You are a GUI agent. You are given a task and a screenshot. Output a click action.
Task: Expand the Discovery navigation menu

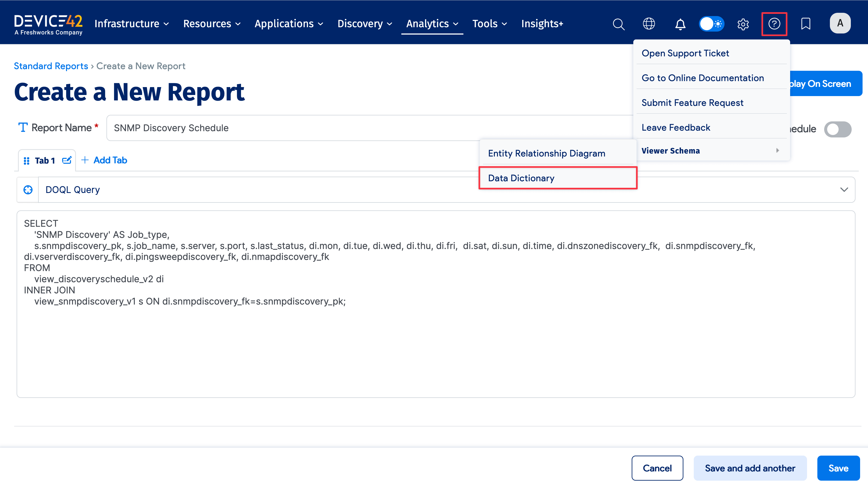365,24
